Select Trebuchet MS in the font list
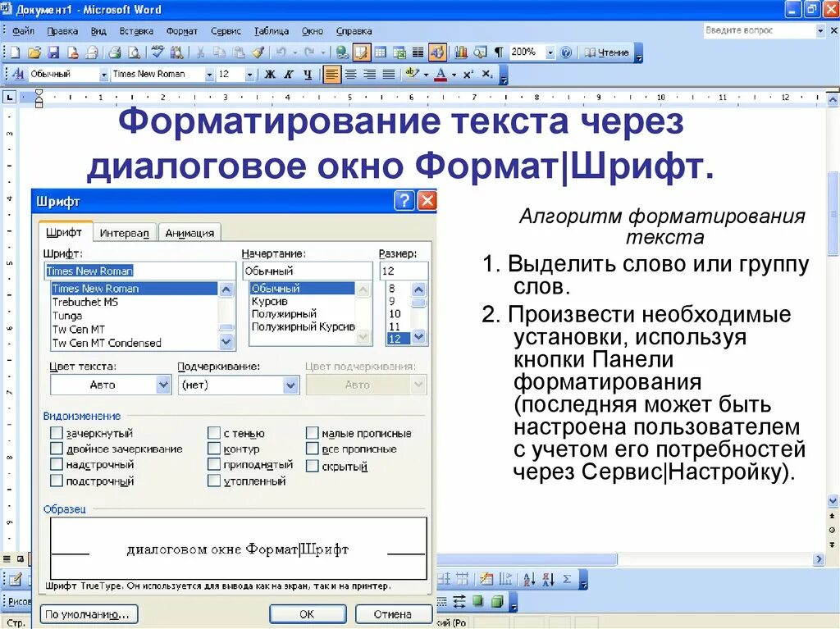This screenshot has height=629, width=840. (84, 302)
